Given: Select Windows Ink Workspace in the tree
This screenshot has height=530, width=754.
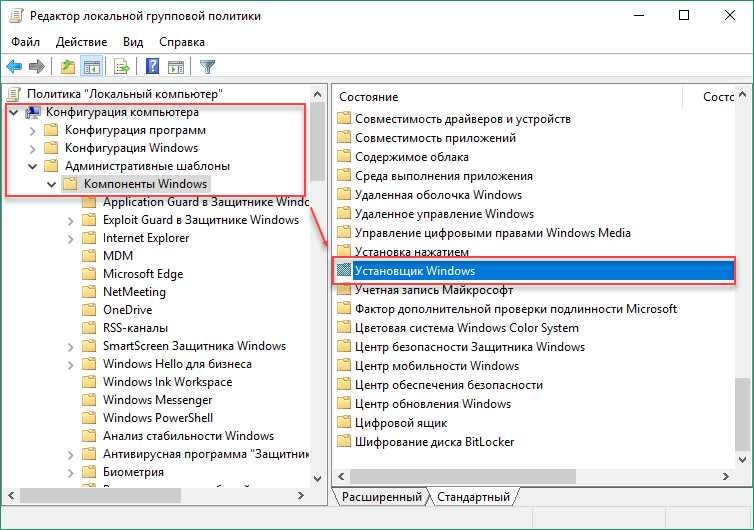Looking at the screenshot, I should [x=167, y=381].
